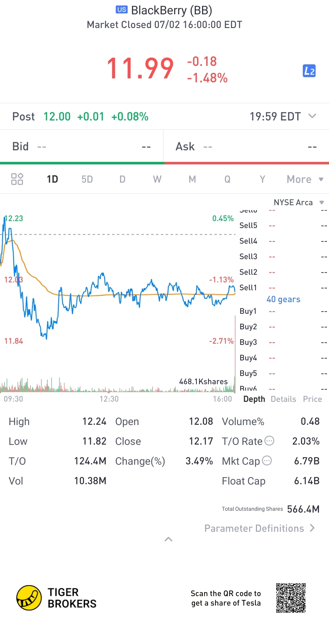Collapse the stats panel with up chevron
The height and width of the screenshot is (644, 329).
[168, 539]
